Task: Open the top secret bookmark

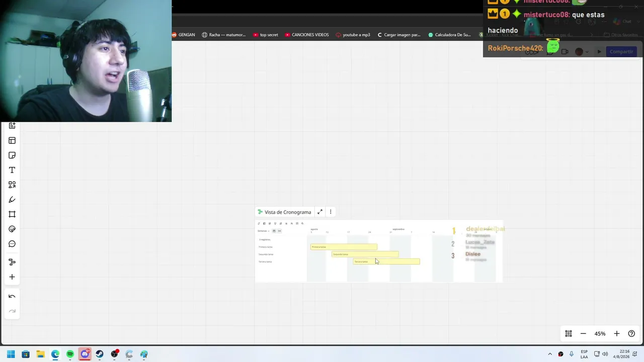Action: click(x=266, y=35)
